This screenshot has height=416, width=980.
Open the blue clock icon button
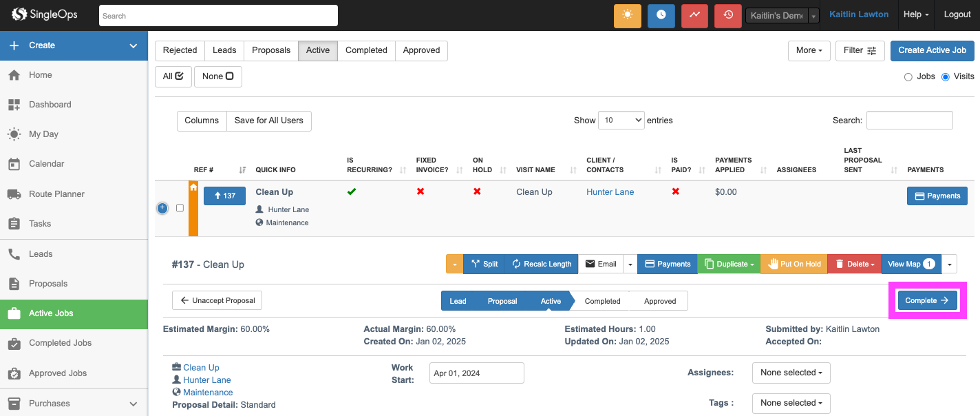[x=661, y=15]
